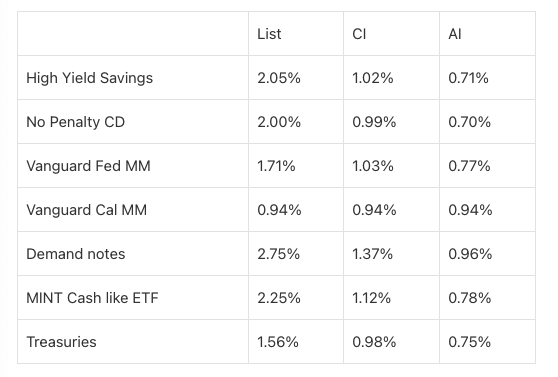
Task: Click the 1.12% MINT CI value
Action: [x=372, y=298]
